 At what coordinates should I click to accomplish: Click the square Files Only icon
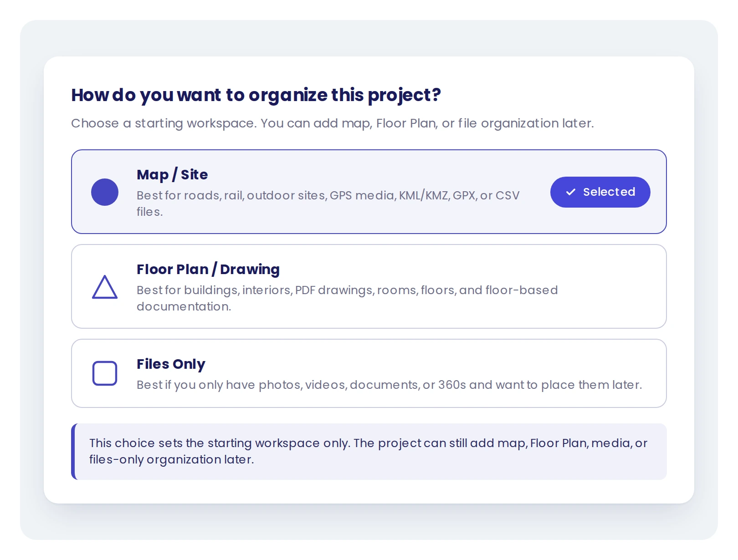click(x=105, y=373)
